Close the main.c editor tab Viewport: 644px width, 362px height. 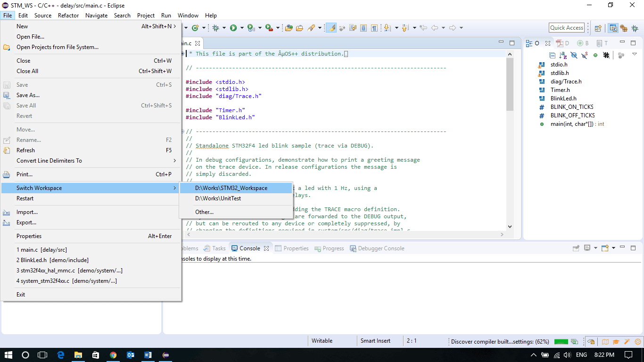tap(198, 43)
